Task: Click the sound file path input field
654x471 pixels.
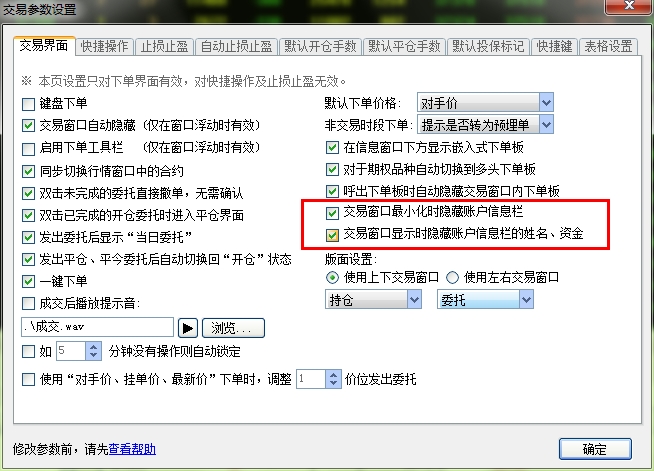Action: click(97, 327)
